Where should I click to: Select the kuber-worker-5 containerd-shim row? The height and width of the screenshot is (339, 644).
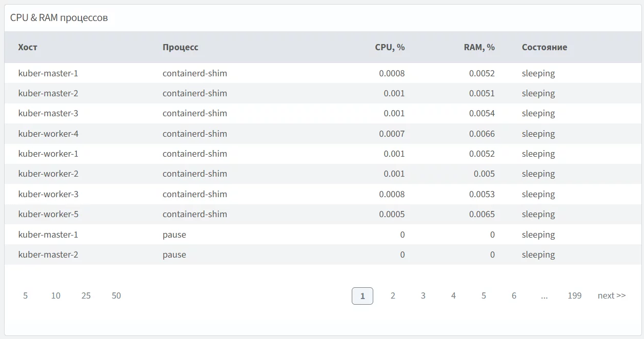point(195,214)
